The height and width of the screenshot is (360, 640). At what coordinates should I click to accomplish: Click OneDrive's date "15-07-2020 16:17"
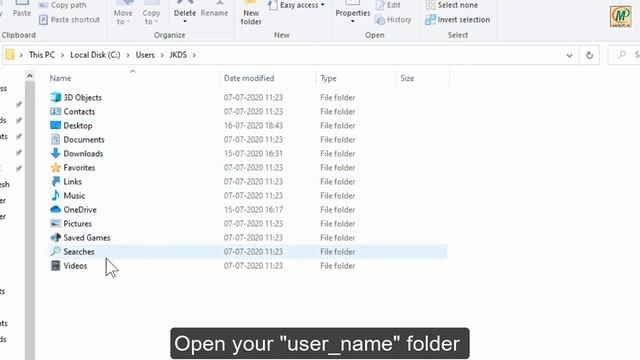pyautogui.click(x=253, y=209)
